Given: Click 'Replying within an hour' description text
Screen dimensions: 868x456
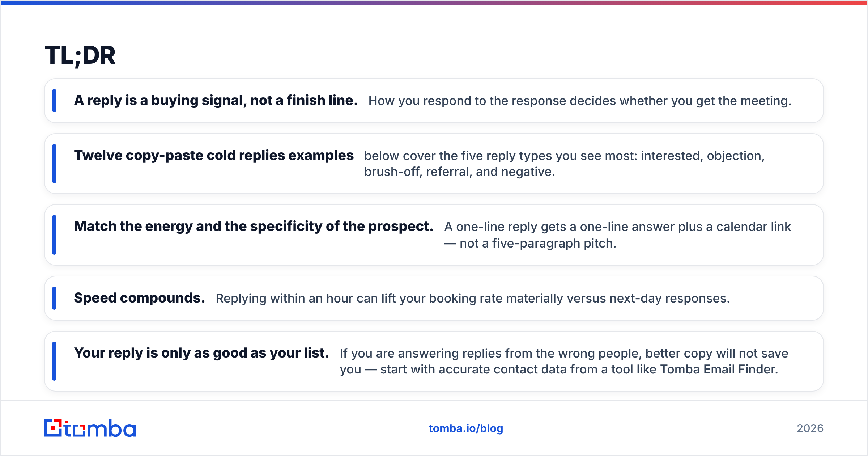Looking at the screenshot, I should click(473, 299).
